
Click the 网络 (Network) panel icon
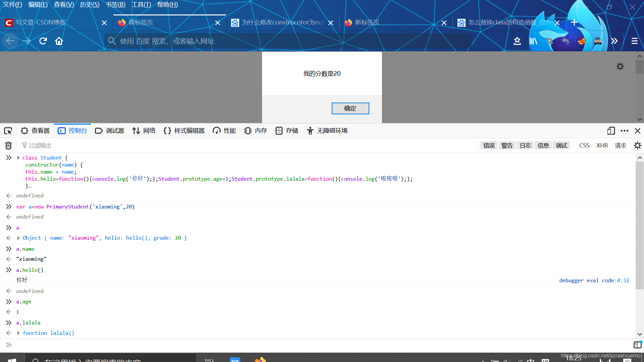click(144, 130)
